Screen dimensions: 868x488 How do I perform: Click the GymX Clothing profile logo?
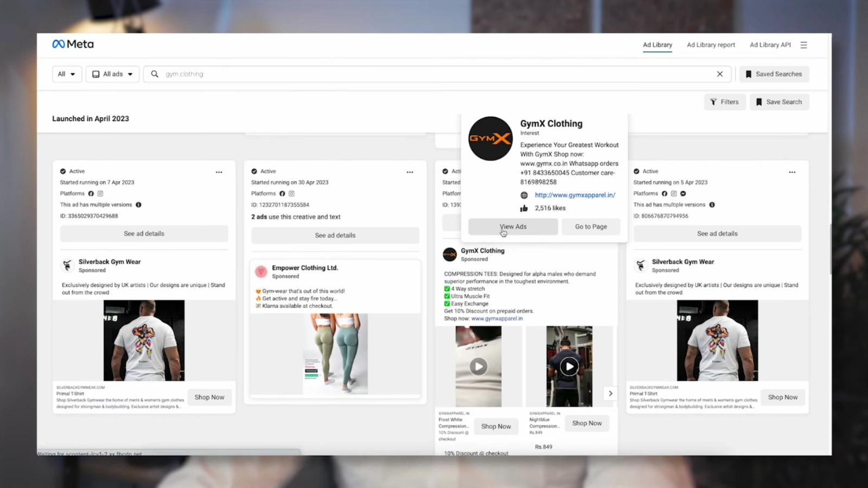(490, 139)
